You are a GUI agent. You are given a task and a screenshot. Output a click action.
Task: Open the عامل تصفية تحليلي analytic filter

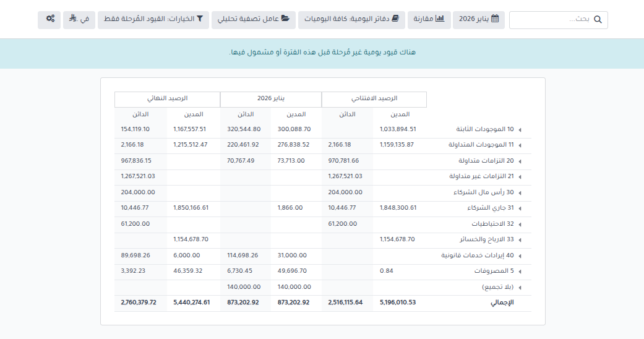pos(253,19)
